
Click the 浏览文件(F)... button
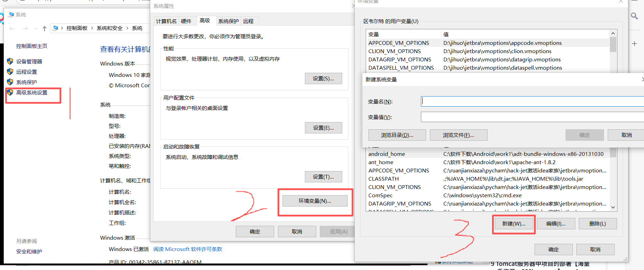[x=459, y=135]
